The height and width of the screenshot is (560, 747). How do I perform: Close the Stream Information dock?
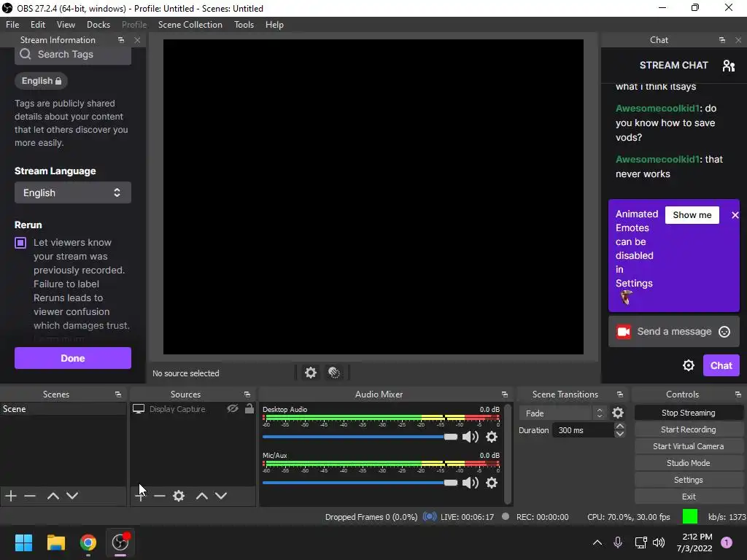137,40
